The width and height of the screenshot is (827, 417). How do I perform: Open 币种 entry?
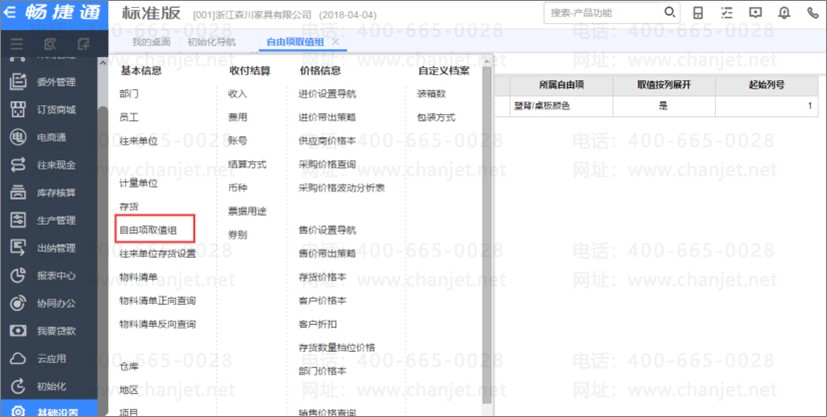point(237,188)
